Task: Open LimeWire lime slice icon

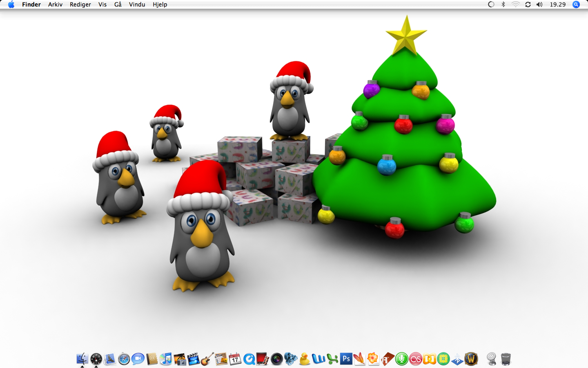Action: pyautogui.click(x=443, y=359)
